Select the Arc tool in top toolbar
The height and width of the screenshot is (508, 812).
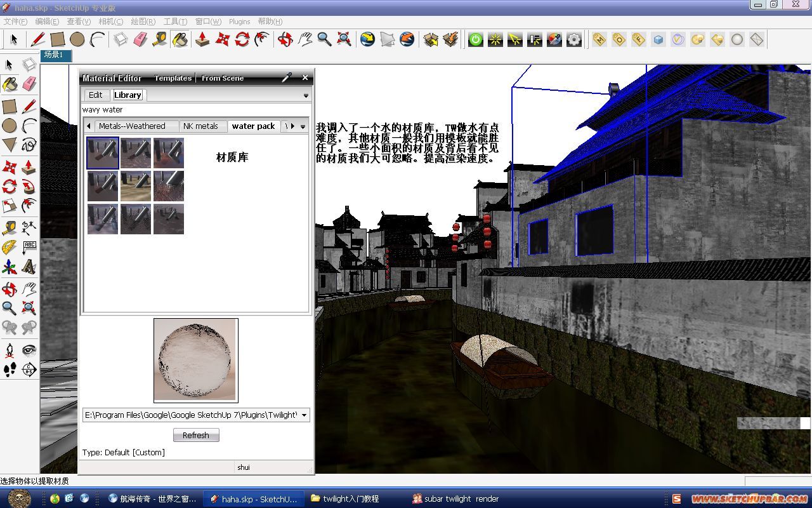pos(97,39)
